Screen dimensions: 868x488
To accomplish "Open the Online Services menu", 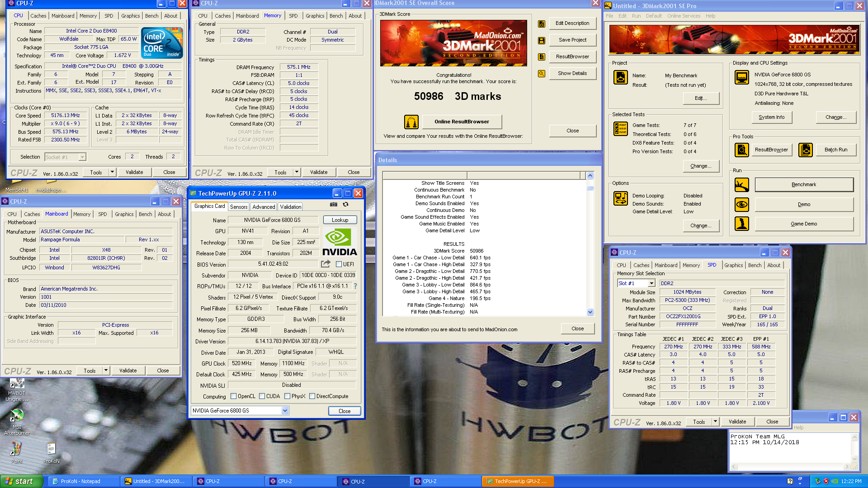I will pos(684,16).
